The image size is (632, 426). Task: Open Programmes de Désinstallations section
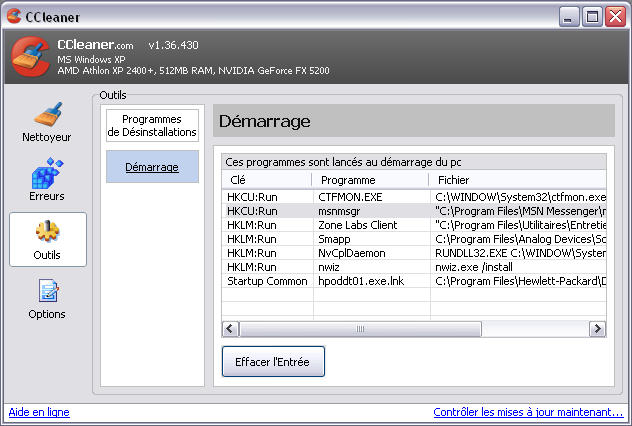click(152, 125)
